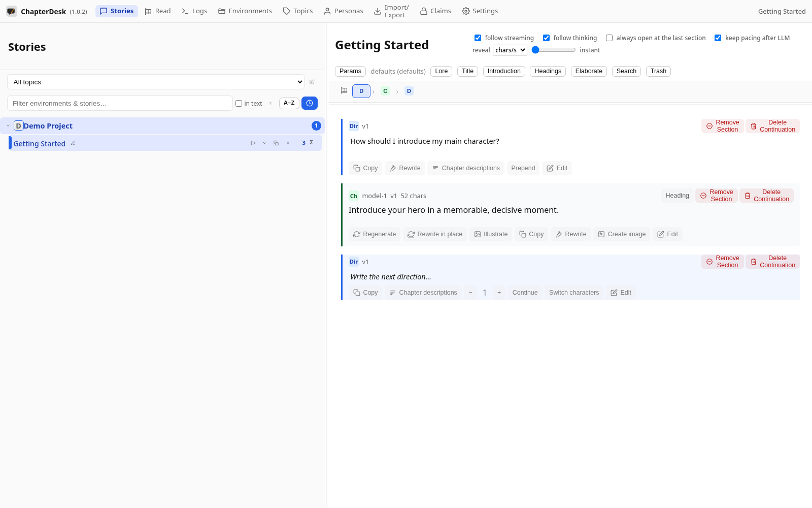The image size is (812, 508).
Task: Click the sigma icon on the Getting Started row
Action: pos(312,143)
